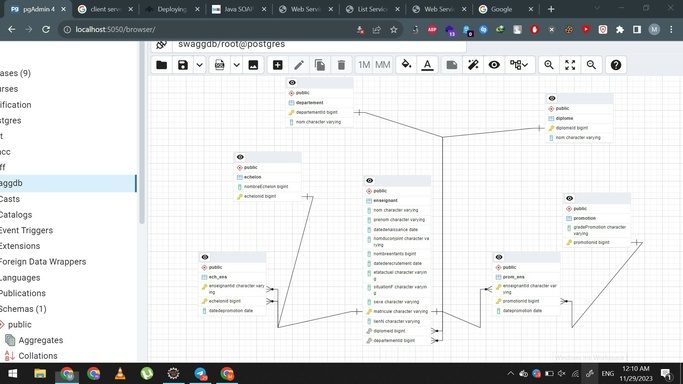683x384 pixels.
Task: Switch to the Java SOAP browser tab
Action: [239, 9]
